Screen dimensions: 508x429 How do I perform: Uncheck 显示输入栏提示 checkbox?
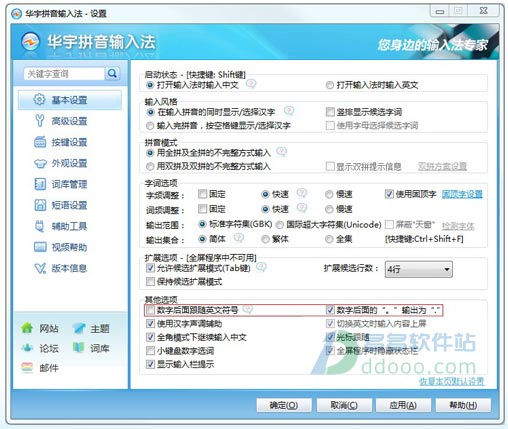pos(150,364)
